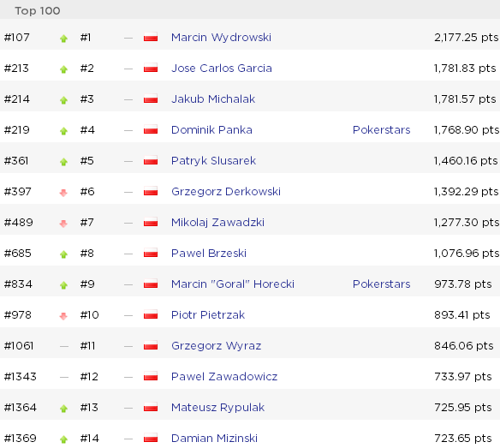The height and width of the screenshot is (448, 500).
Task: Click the Dominik Panka name link
Action: pos(211,130)
